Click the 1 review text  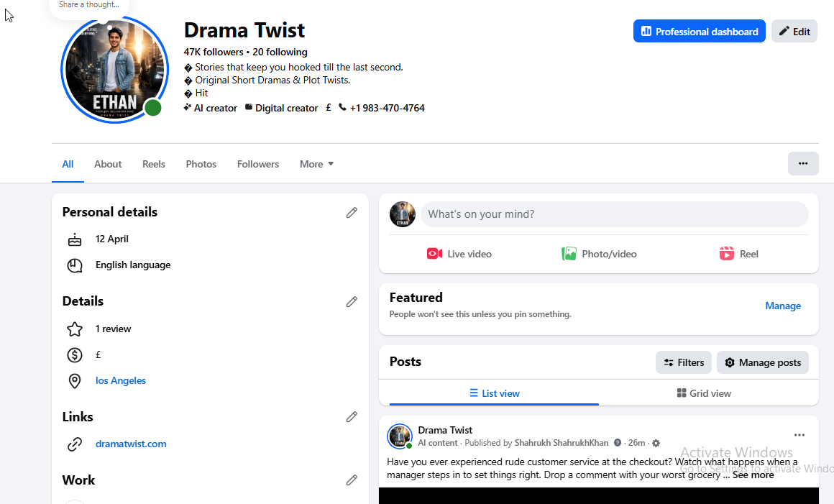click(x=114, y=329)
